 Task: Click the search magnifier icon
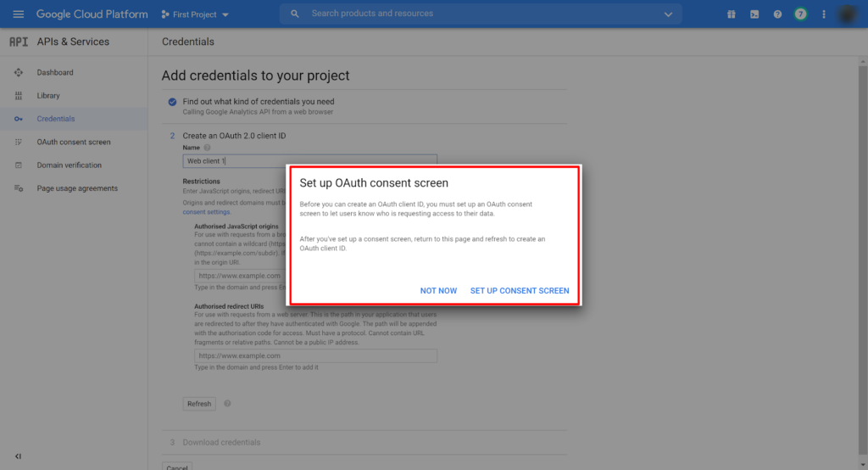pyautogui.click(x=294, y=14)
